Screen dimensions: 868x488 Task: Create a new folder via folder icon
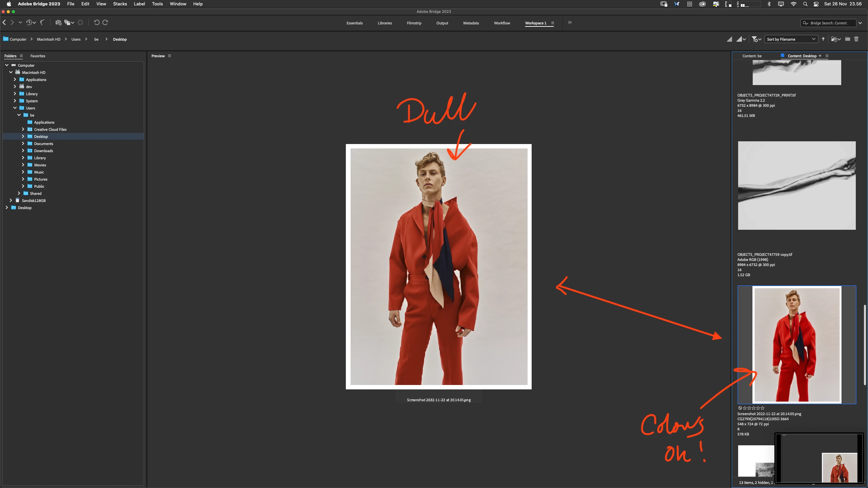(847, 39)
